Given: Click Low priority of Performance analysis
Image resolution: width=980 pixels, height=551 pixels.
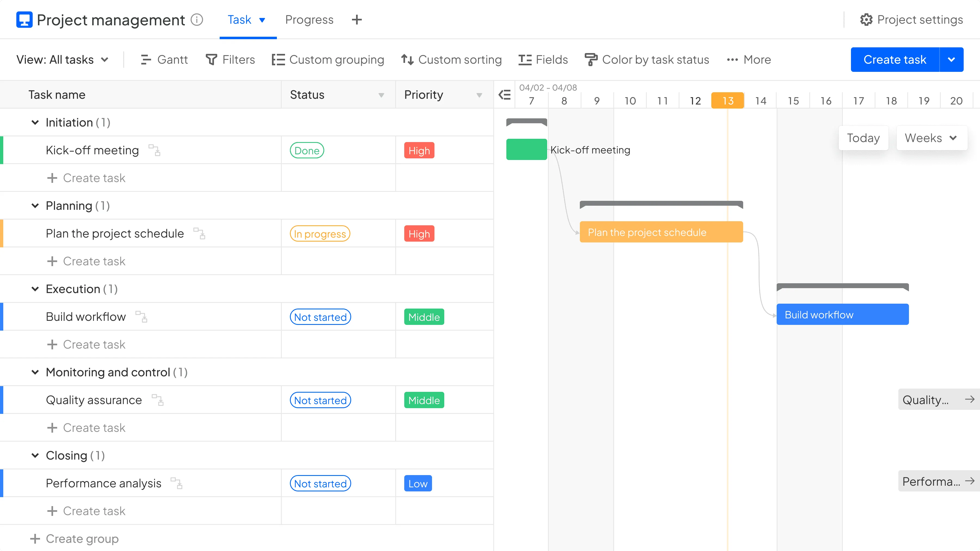Looking at the screenshot, I should (418, 483).
